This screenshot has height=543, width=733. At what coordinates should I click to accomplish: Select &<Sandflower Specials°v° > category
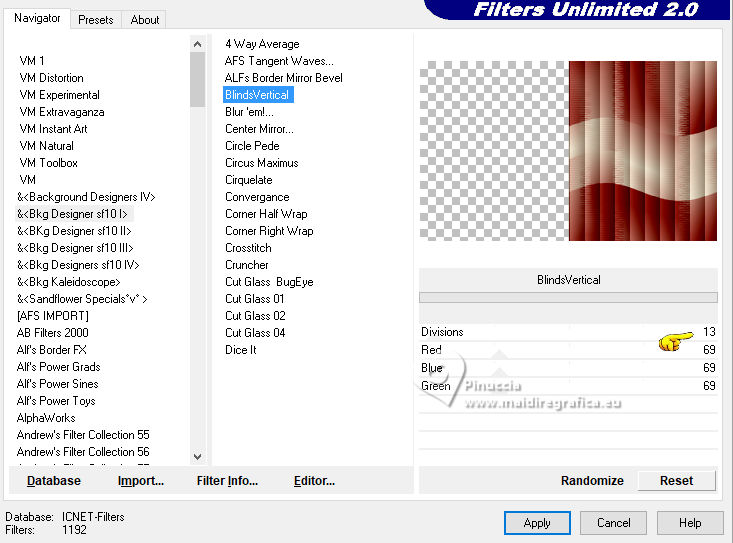(82, 299)
